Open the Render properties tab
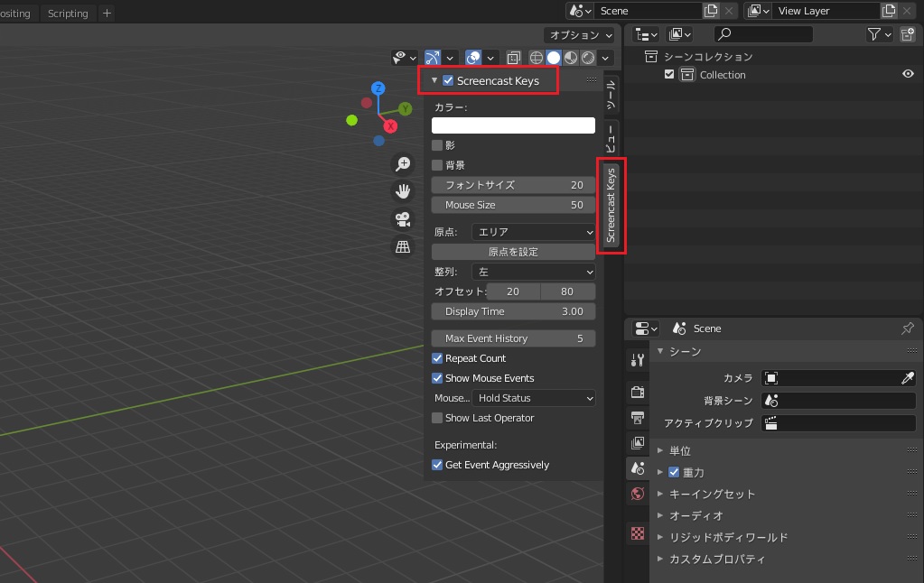The width and height of the screenshot is (924, 583). click(638, 392)
